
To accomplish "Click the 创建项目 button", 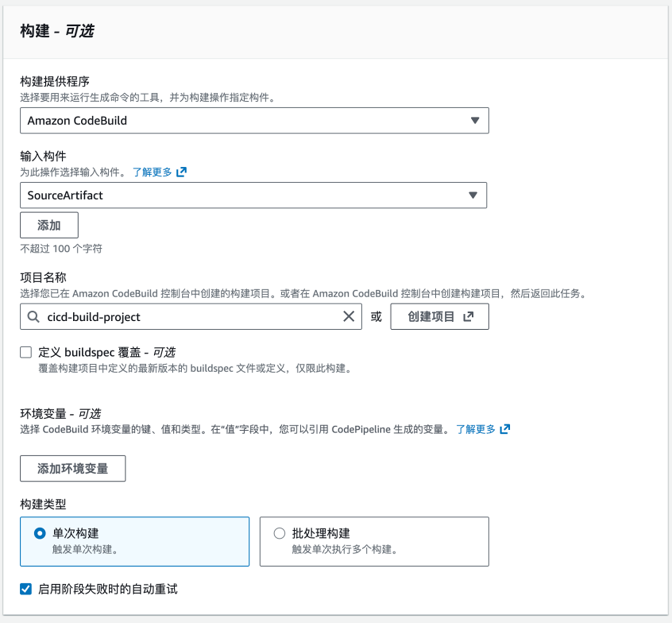I will [x=439, y=316].
